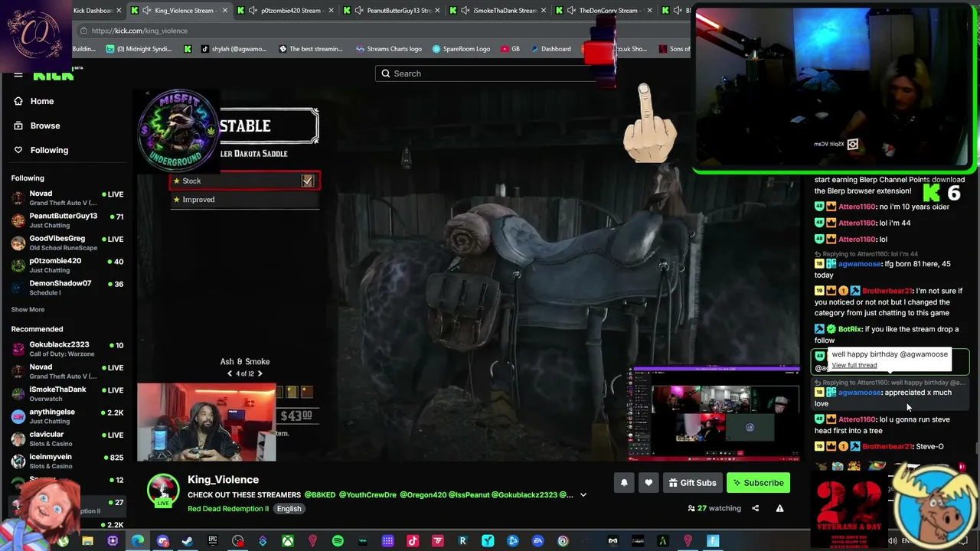Click the Home sidebar icon

18,101
